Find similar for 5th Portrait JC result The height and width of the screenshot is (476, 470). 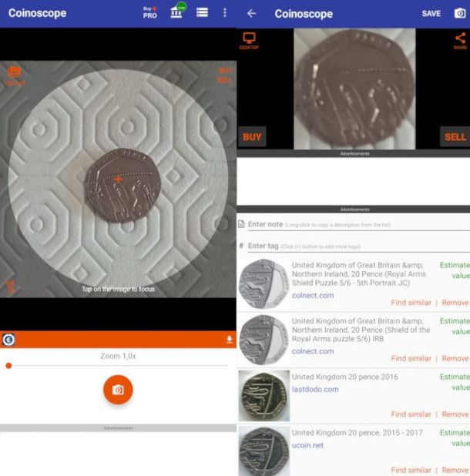coord(411,303)
